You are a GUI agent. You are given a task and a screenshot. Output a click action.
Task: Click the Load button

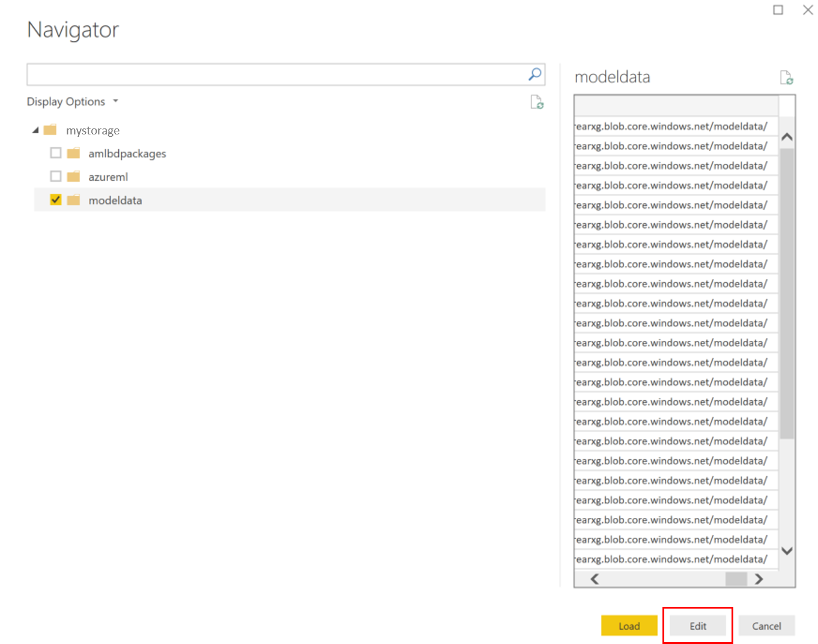click(629, 625)
